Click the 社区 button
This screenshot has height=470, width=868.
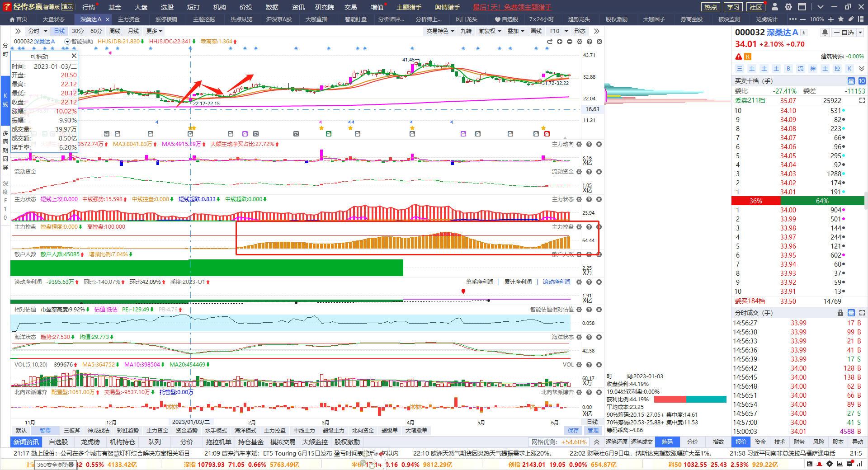[756, 7]
